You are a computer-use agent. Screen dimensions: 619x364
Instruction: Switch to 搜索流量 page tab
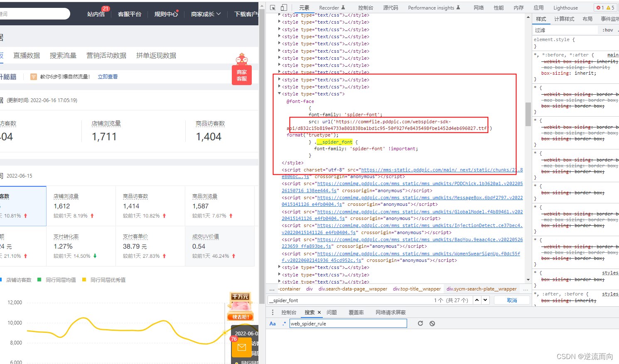point(63,56)
